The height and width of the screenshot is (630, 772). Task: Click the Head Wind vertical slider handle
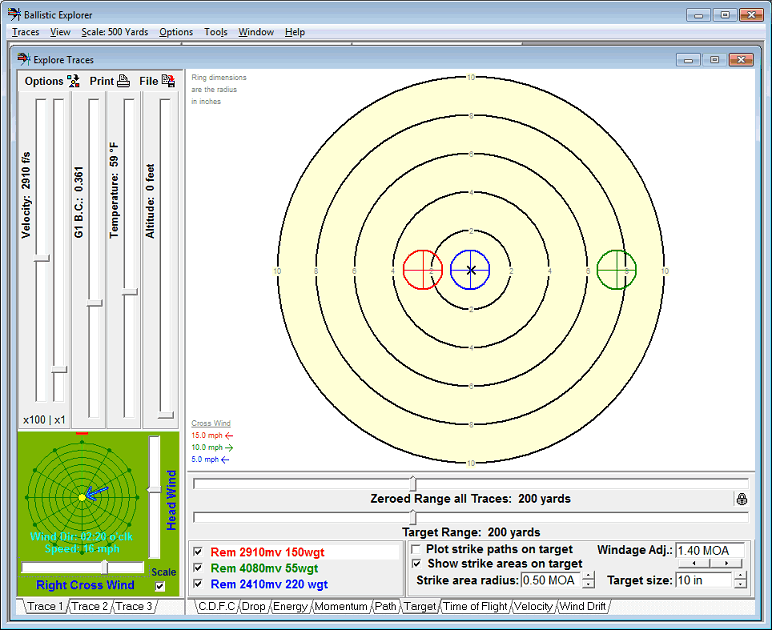point(153,489)
